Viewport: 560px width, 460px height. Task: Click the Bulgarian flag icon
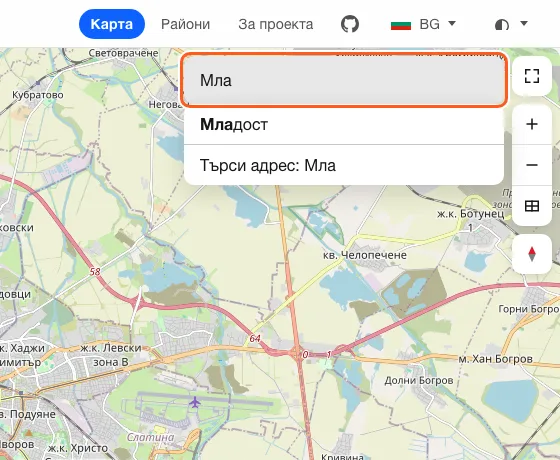401,25
